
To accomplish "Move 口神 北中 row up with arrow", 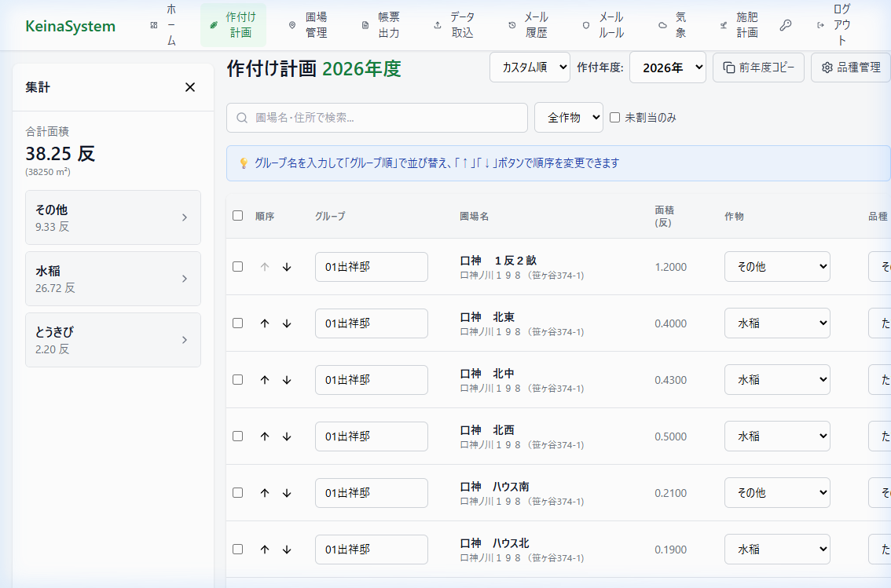I will click(265, 380).
